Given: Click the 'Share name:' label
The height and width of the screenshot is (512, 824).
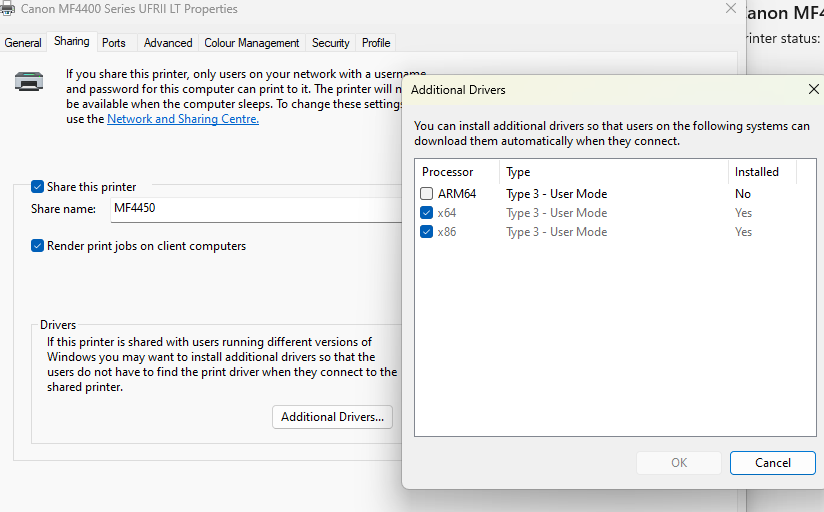Looking at the screenshot, I should pos(63,209).
